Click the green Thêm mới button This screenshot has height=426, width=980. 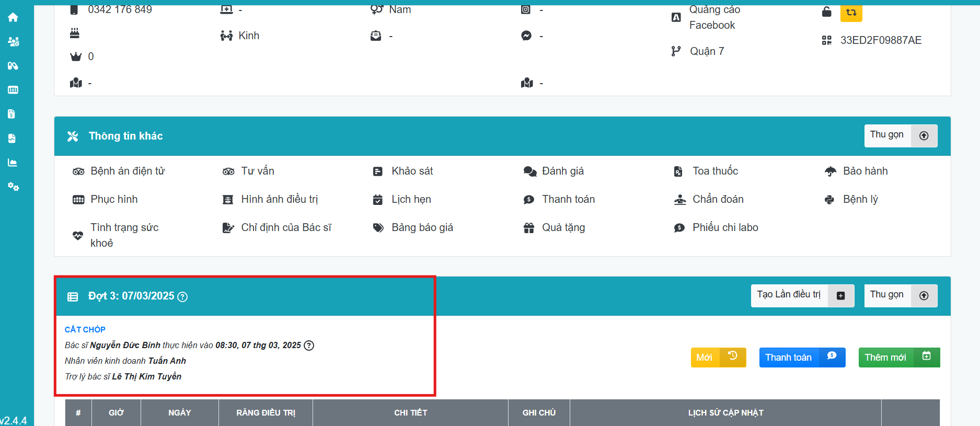coord(898,358)
